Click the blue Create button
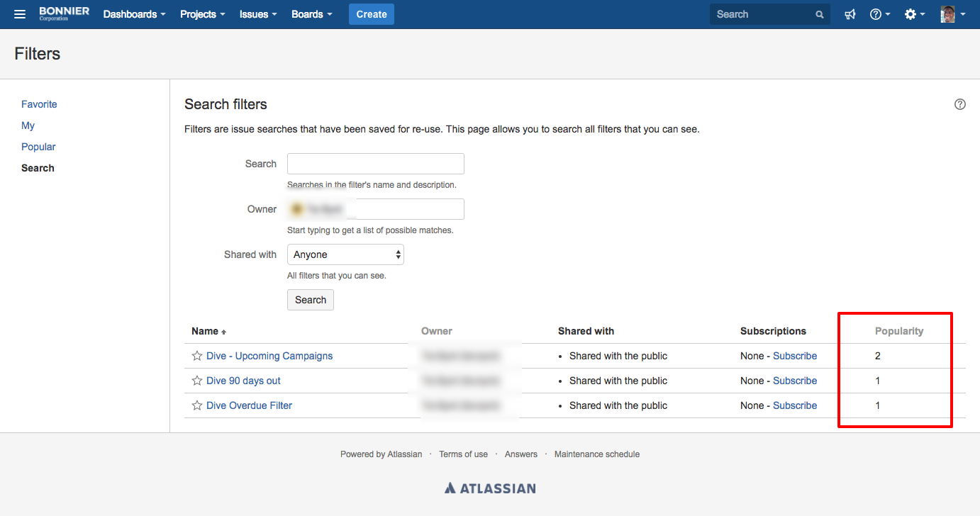 pyautogui.click(x=372, y=14)
